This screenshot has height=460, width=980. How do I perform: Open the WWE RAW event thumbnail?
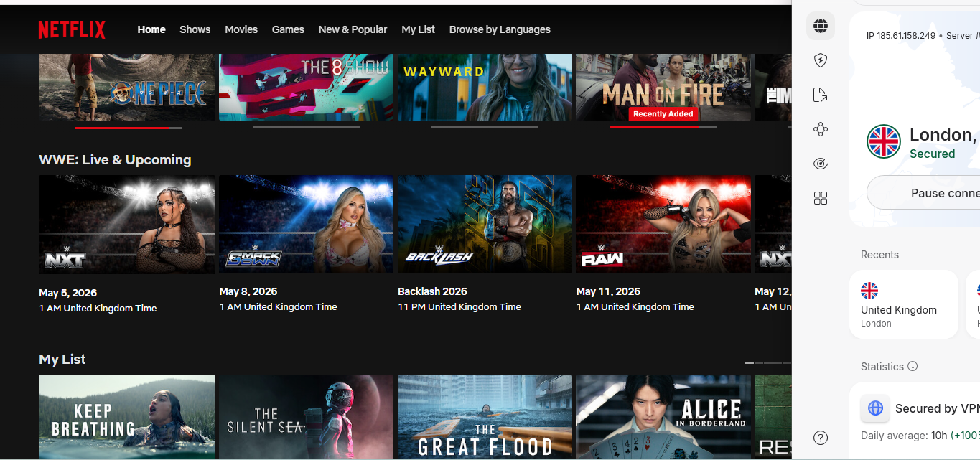pyautogui.click(x=663, y=224)
